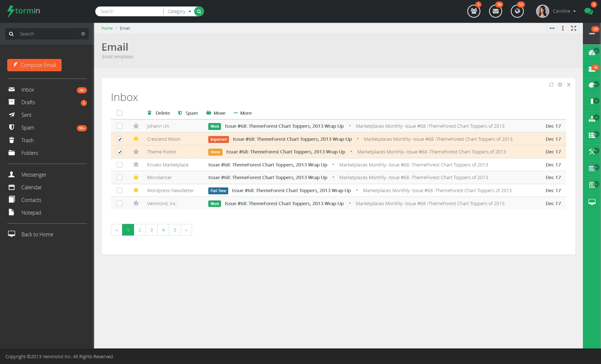Screen dimensions: 601x364
Task: Open the users group notification icon
Action: coord(473,11)
